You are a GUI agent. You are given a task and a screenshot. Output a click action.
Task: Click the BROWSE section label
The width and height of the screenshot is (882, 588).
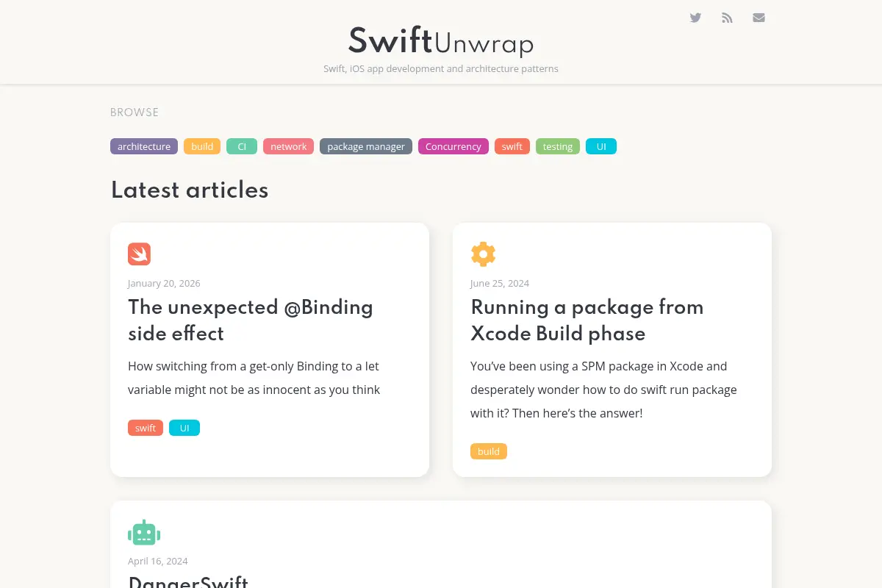(x=135, y=112)
